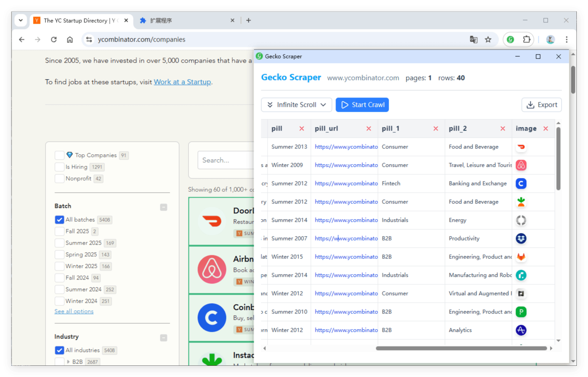Remove the pill_1 column using its X
Viewport: 588px width, 377px height.
pyautogui.click(x=436, y=129)
